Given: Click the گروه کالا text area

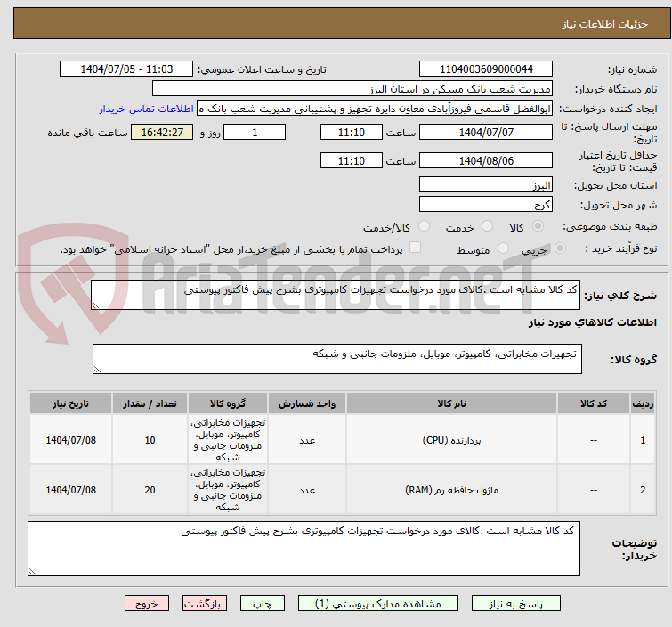Looking at the screenshot, I should pos(336,359).
